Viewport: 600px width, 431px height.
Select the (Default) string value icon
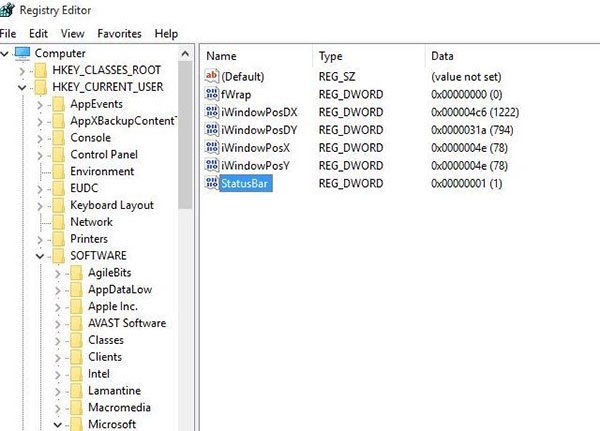click(x=211, y=76)
